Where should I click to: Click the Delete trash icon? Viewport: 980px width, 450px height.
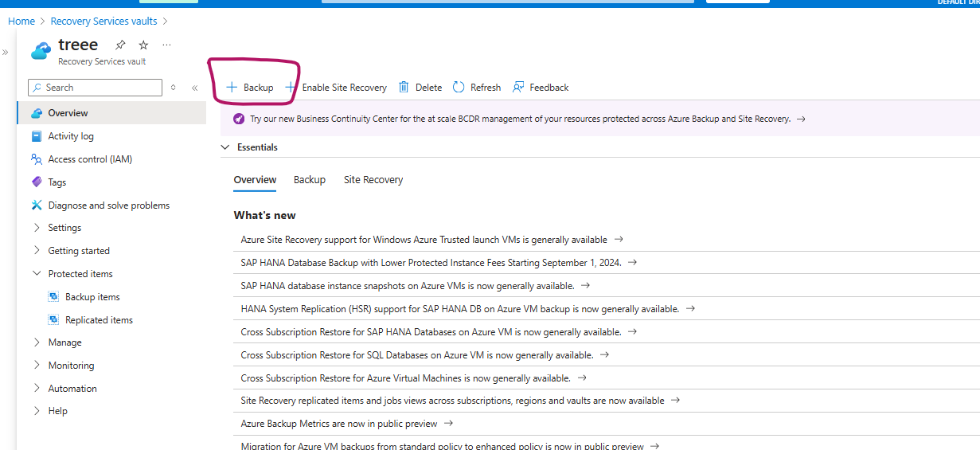coord(404,88)
